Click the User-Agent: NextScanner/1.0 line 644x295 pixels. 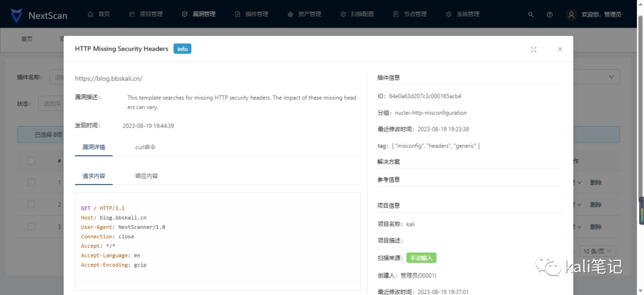[x=123, y=227]
